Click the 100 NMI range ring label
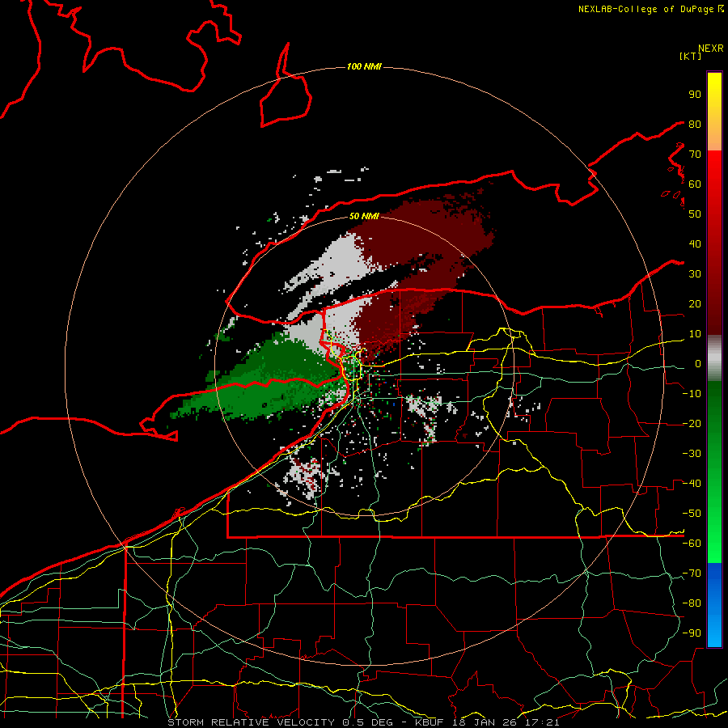728x728 pixels. [x=364, y=67]
